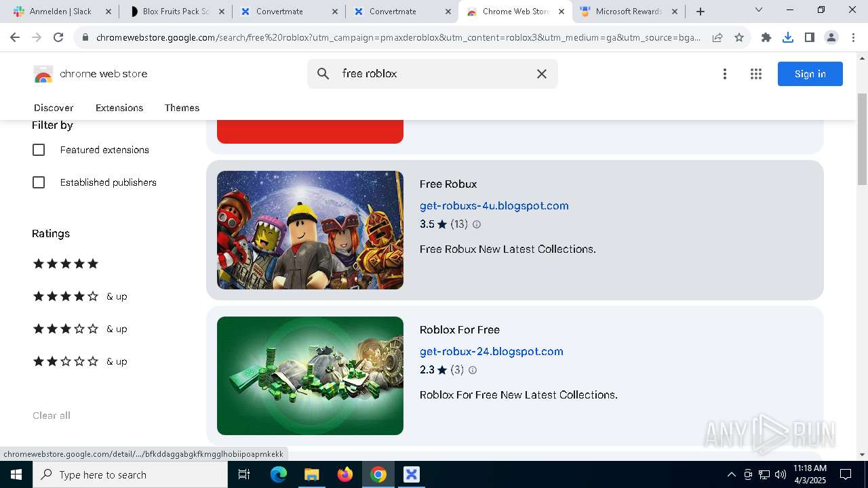Enable the Featured extensions filter
Screen dimensions: 868x488
click(39, 150)
